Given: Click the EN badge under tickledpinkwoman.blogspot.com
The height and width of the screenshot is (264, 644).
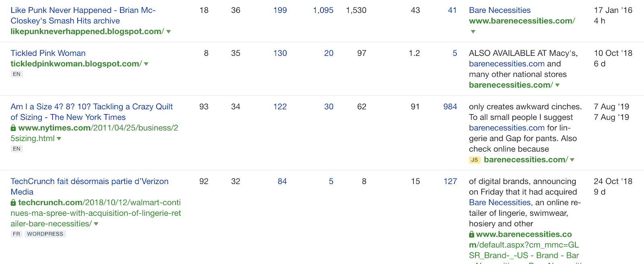Looking at the screenshot, I should click(x=17, y=74).
